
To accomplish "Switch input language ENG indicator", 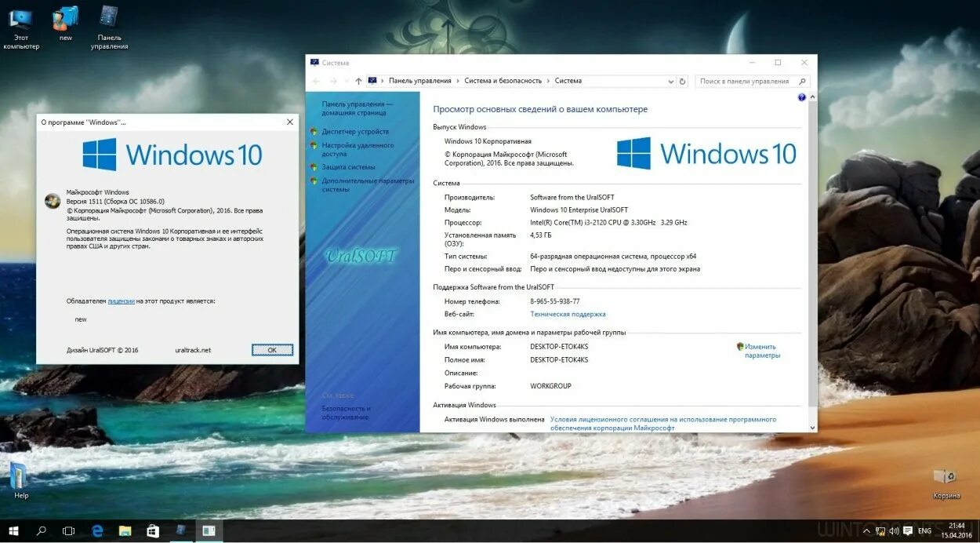I will (x=925, y=531).
